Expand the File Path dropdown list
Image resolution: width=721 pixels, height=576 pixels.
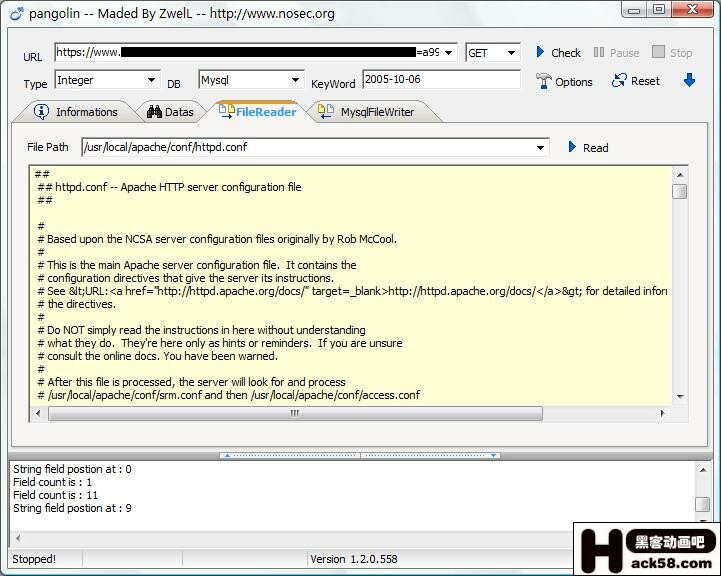[x=541, y=148]
